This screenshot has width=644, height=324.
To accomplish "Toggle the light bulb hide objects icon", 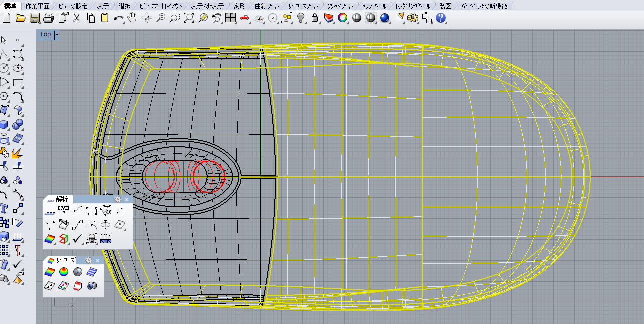I will tap(301, 18).
